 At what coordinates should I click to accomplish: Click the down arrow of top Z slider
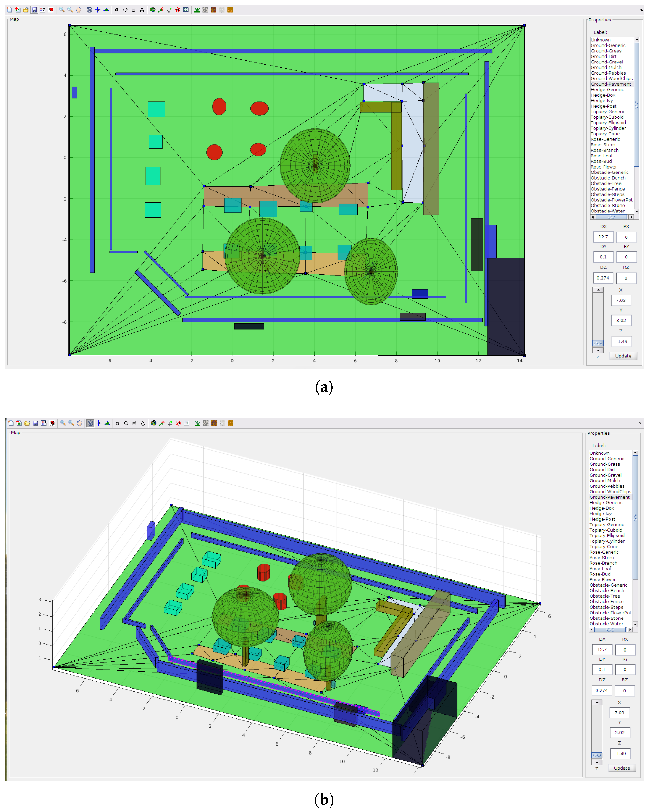coord(598,350)
